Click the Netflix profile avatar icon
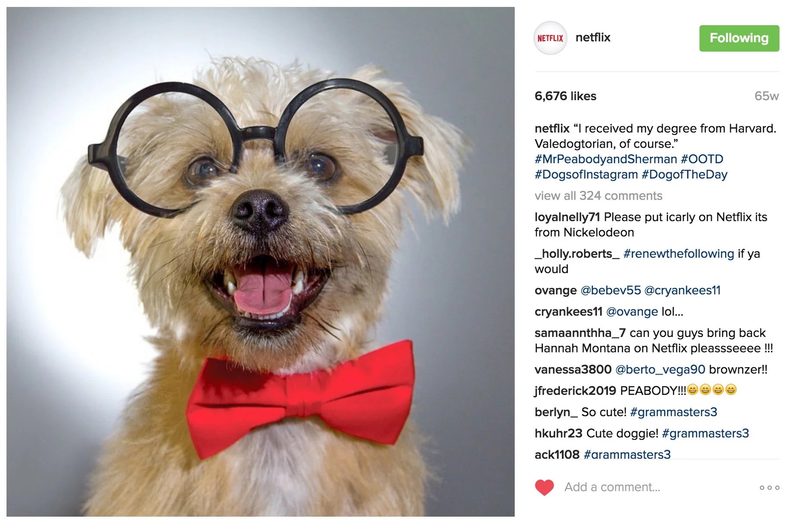 coord(550,38)
